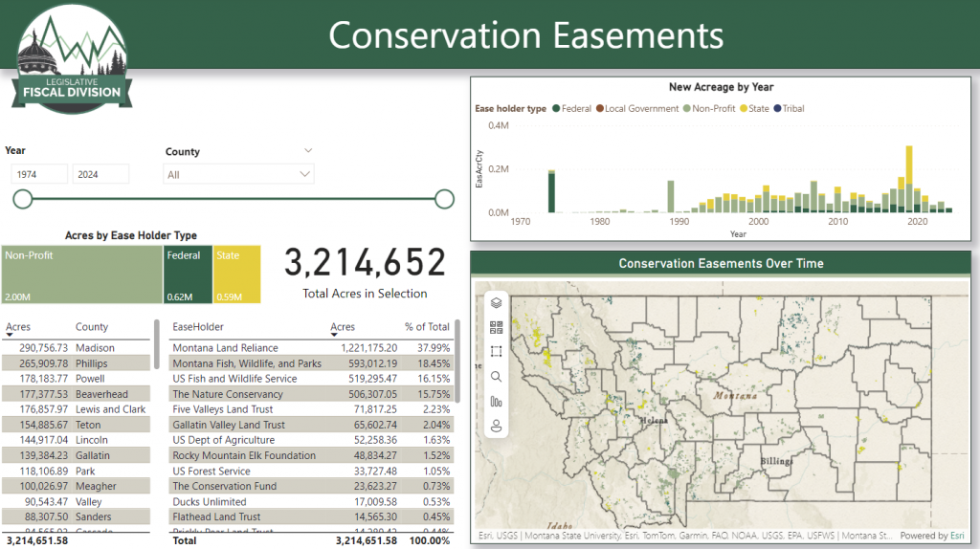Click the map search magnifier icon
980x549 pixels.
click(496, 377)
